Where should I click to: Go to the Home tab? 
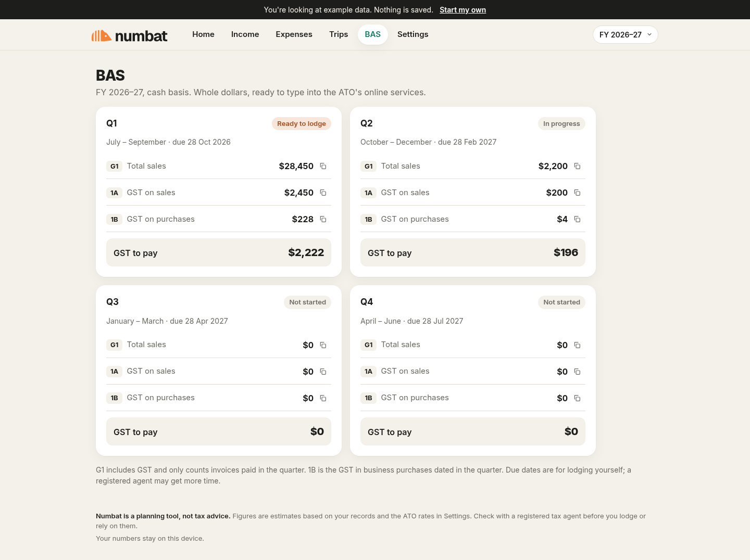pos(203,34)
